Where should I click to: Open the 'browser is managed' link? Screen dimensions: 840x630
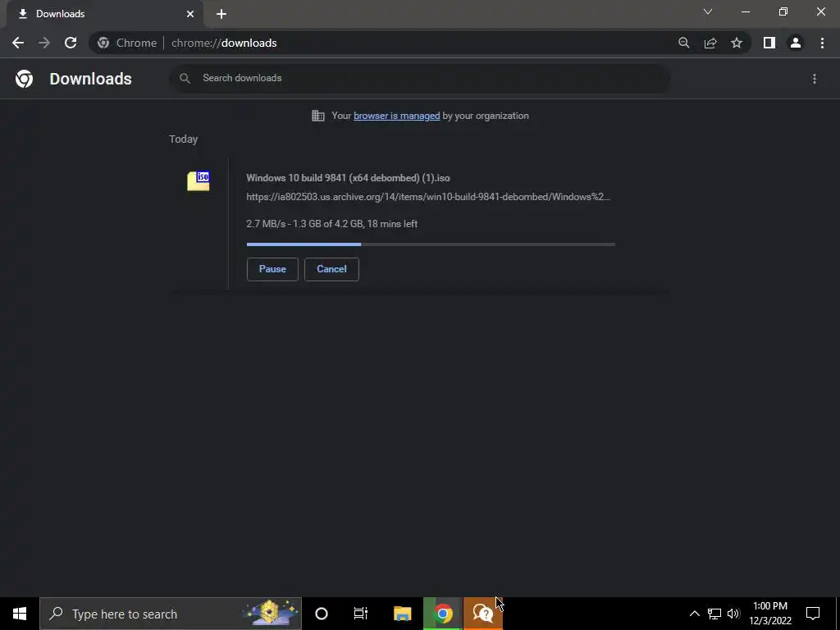pos(396,116)
